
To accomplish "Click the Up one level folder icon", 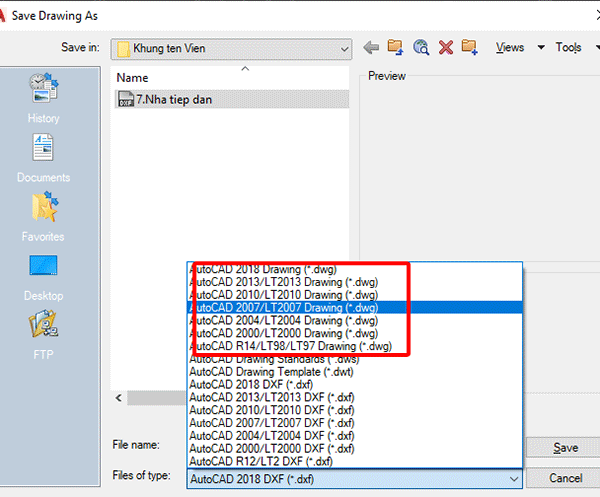I will 395,47.
